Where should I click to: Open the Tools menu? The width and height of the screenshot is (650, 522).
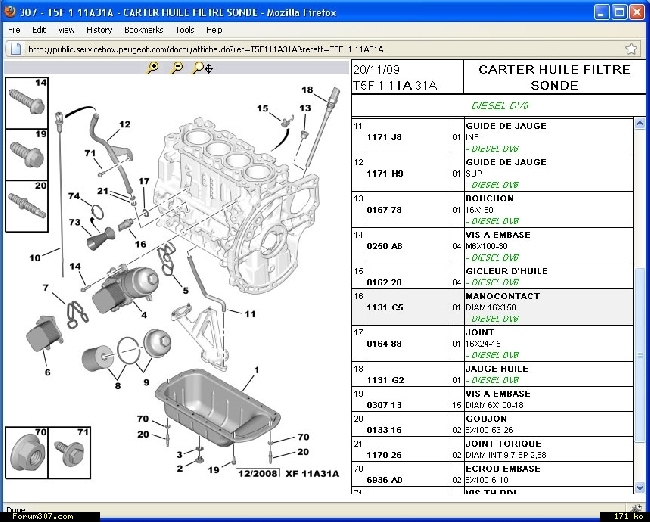pos(184,30)
